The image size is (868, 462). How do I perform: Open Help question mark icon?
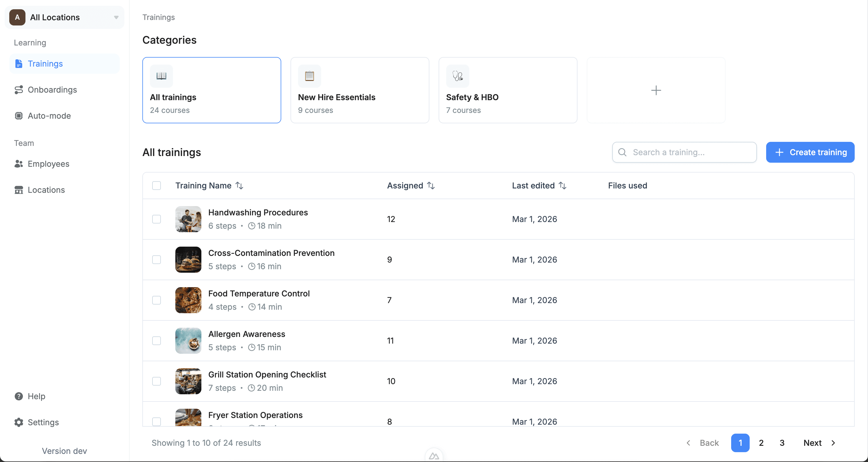tap(19, 396)
